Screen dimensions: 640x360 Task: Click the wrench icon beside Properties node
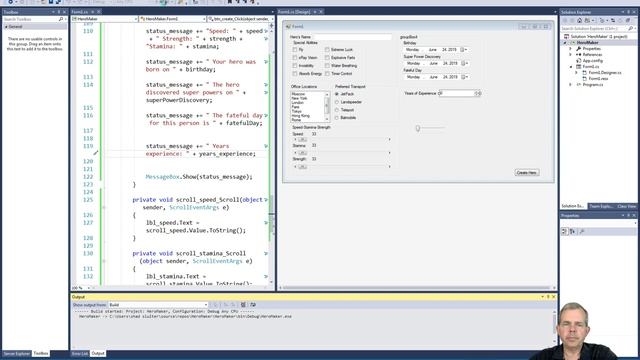click(578, 49)
